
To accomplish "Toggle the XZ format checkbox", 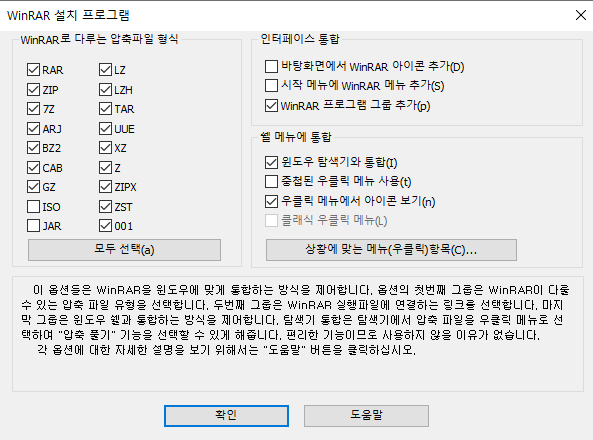I will point(105,148).
